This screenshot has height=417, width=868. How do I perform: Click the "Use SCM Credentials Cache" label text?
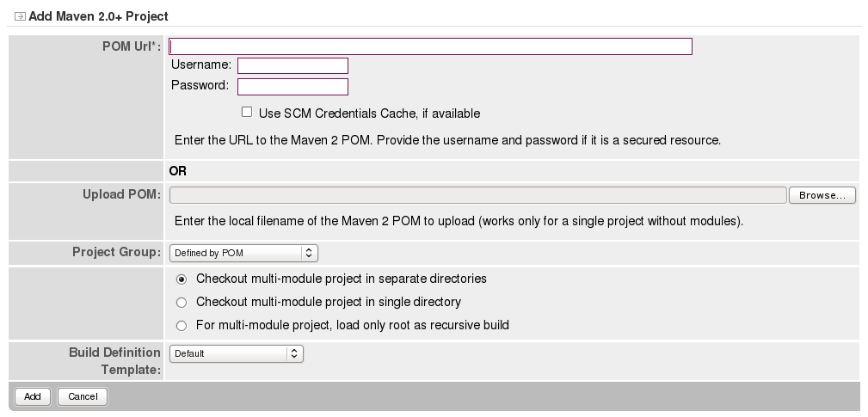click(x=369, y=113)
